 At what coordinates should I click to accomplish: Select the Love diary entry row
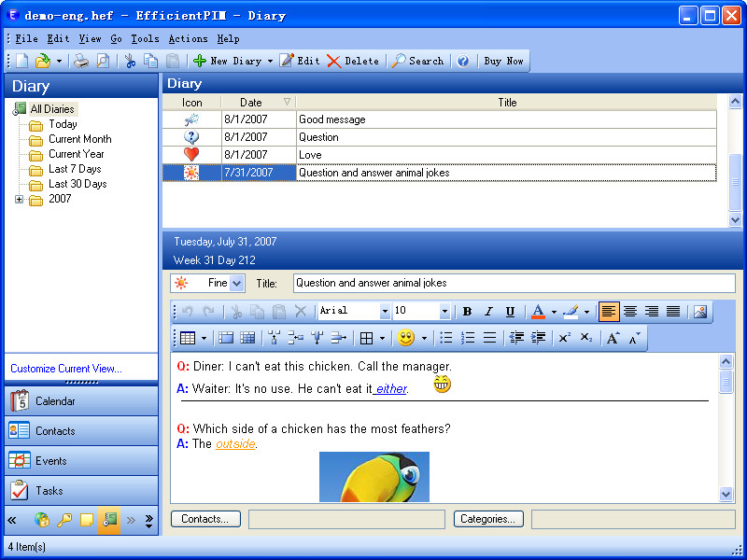coord(439,155)
